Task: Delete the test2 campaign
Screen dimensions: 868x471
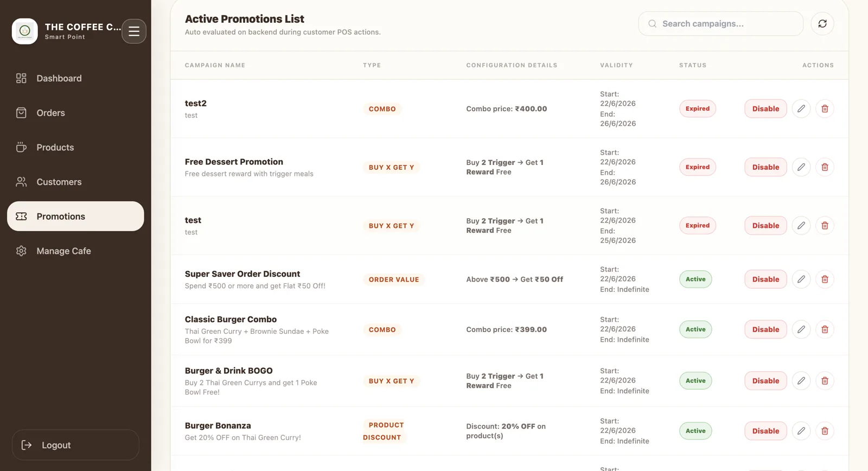Action: pos(825,109)
